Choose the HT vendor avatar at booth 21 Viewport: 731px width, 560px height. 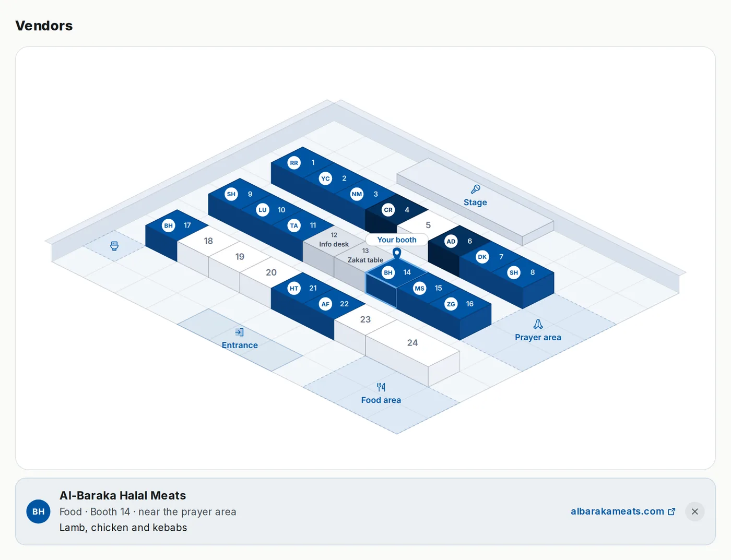coord(294,288)
